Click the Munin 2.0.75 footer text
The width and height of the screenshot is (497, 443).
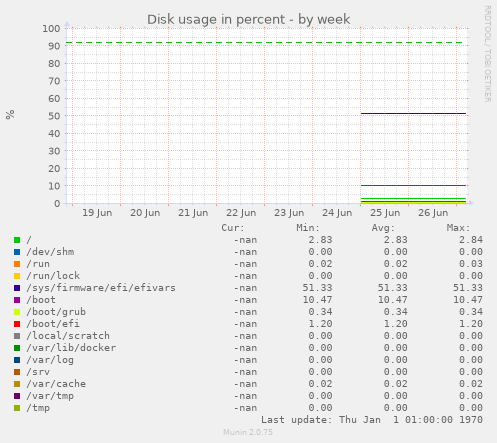pyautogui.click(x=248, y=432)
